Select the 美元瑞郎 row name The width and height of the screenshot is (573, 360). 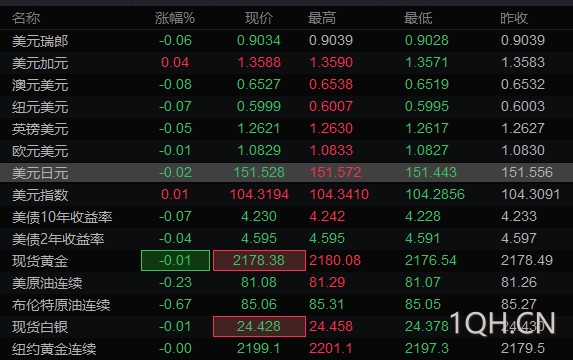(x=40, y=41)
